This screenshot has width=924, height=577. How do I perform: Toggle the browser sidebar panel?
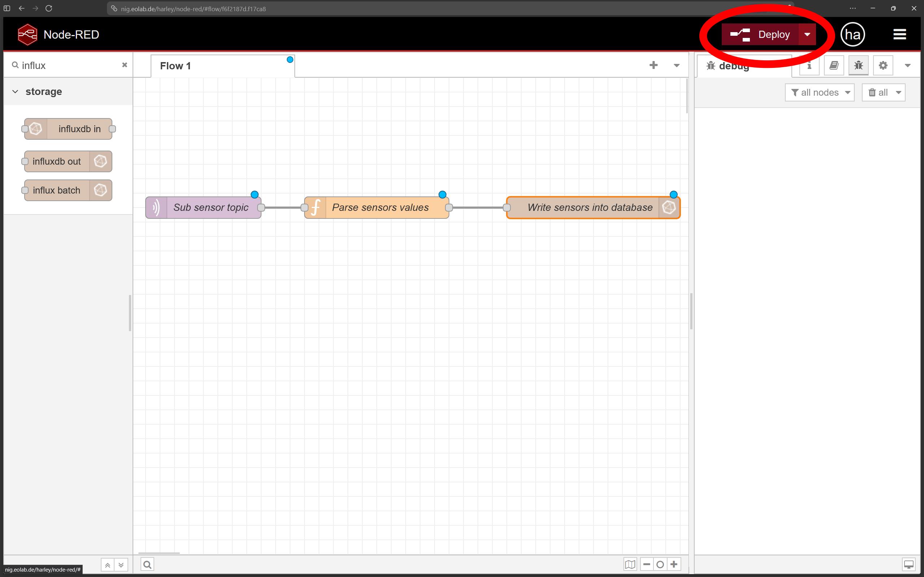click(7, 8)
